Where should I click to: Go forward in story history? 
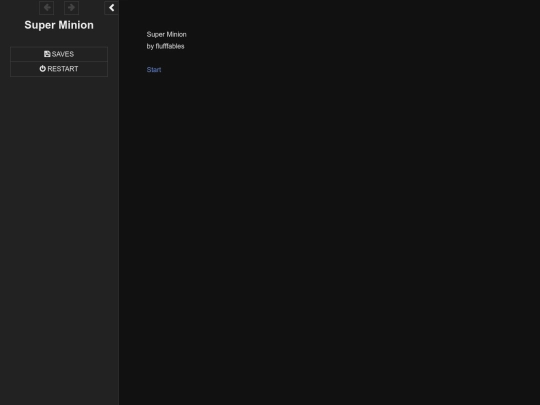click(72, 8)
